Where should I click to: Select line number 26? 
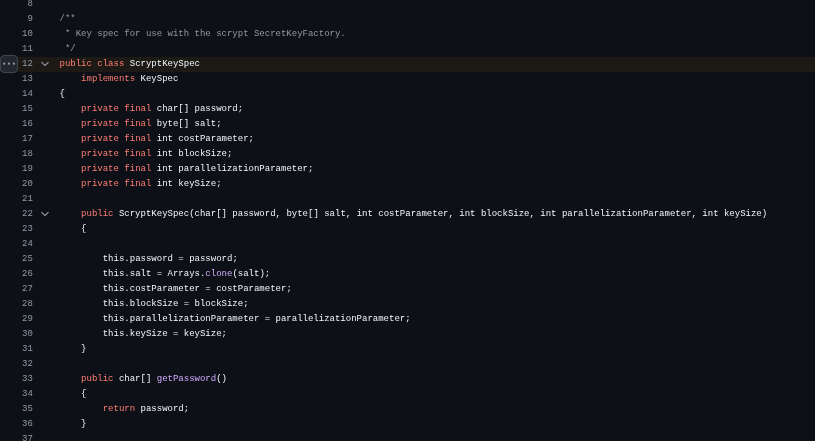(27, 273)
